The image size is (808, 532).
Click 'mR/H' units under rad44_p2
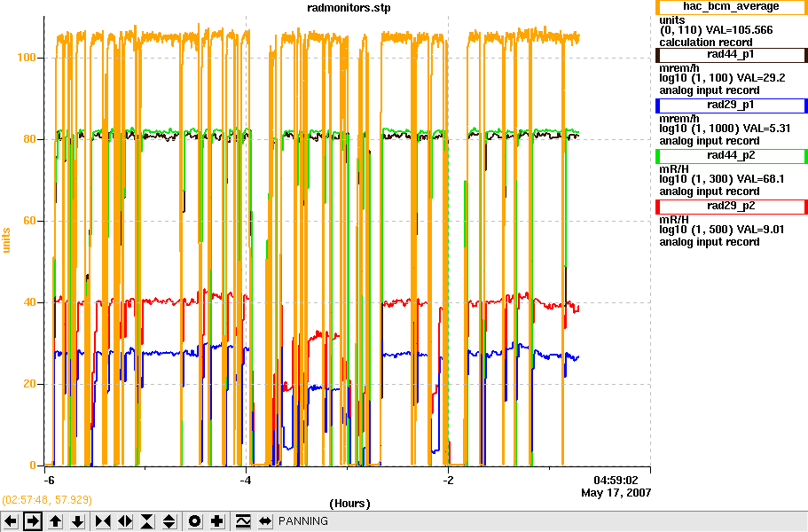tap(674, 169)
